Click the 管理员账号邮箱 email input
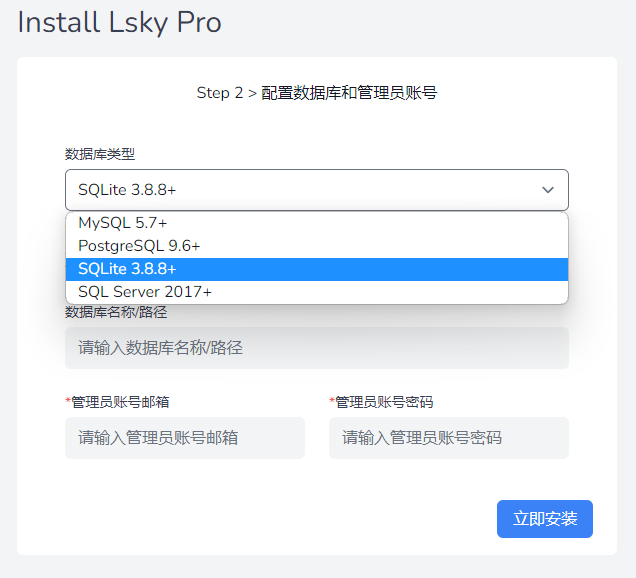The height and width of the screenshot is (578, 636). click(184, 438)
